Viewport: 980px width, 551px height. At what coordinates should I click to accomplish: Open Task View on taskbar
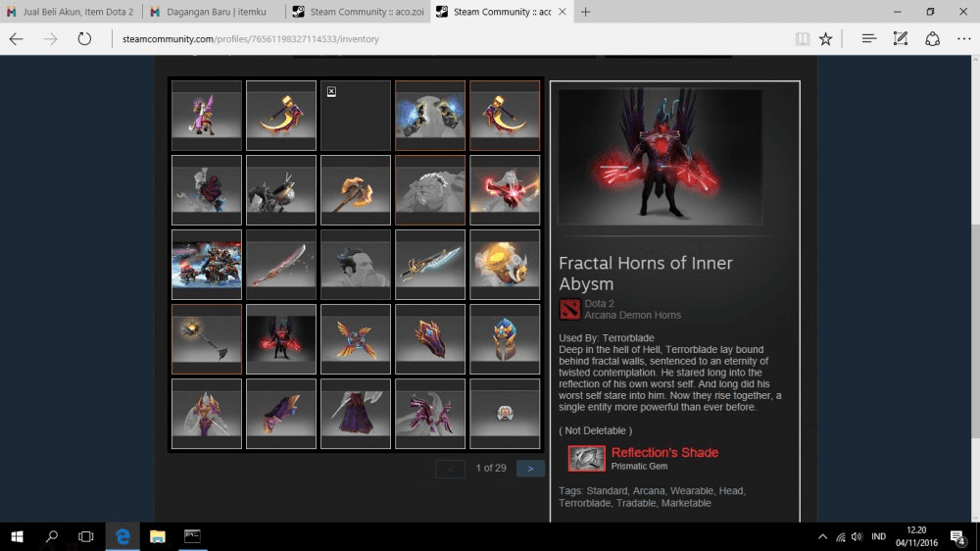click(x=85, y=536)
